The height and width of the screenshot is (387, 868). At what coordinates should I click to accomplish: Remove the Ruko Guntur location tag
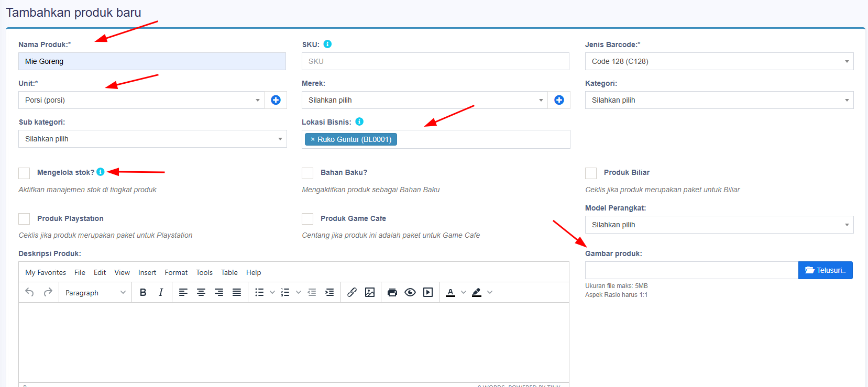(313, 139)
